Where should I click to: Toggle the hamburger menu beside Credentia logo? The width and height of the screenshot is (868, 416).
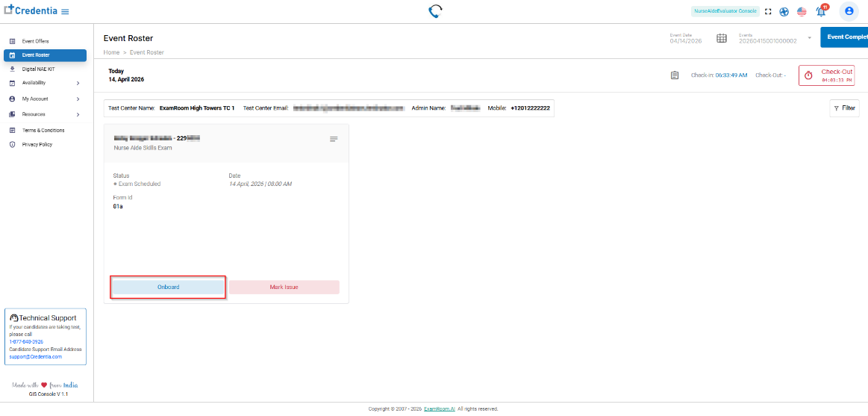(65, 12)
